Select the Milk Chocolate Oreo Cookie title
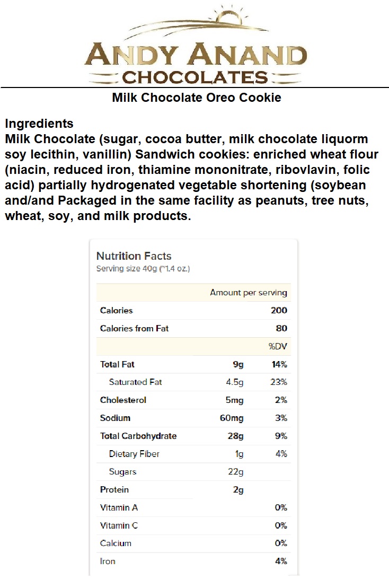Viewport: 389px width, 588px height. [197, 98]
